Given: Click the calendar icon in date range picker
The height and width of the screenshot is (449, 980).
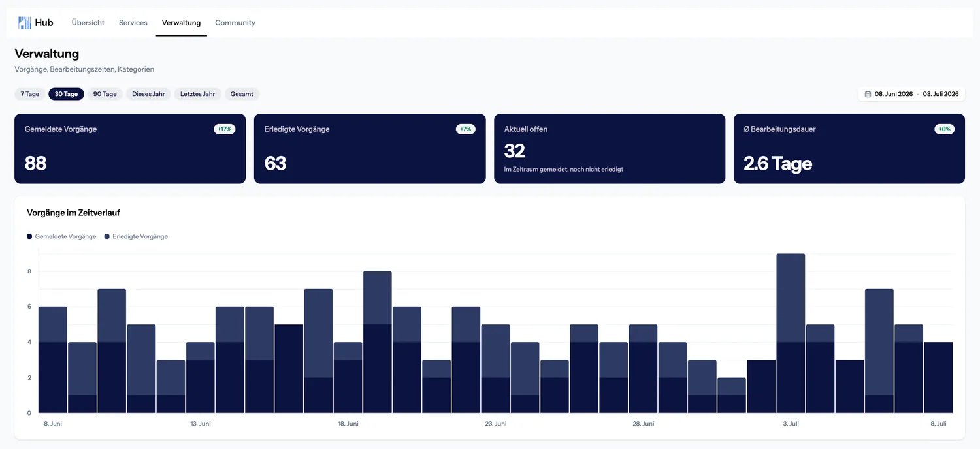Looking at the screenshot, I should [x=868, y=94].
